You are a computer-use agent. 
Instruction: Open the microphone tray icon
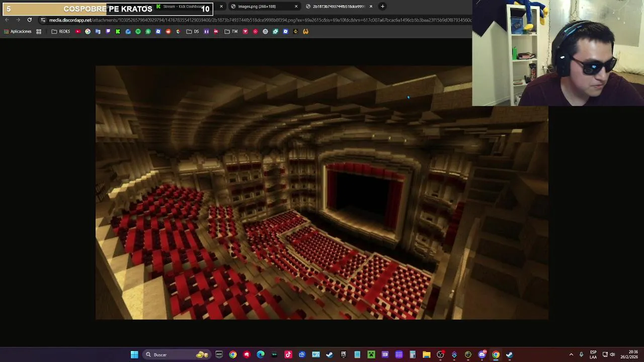pos(581,354)
